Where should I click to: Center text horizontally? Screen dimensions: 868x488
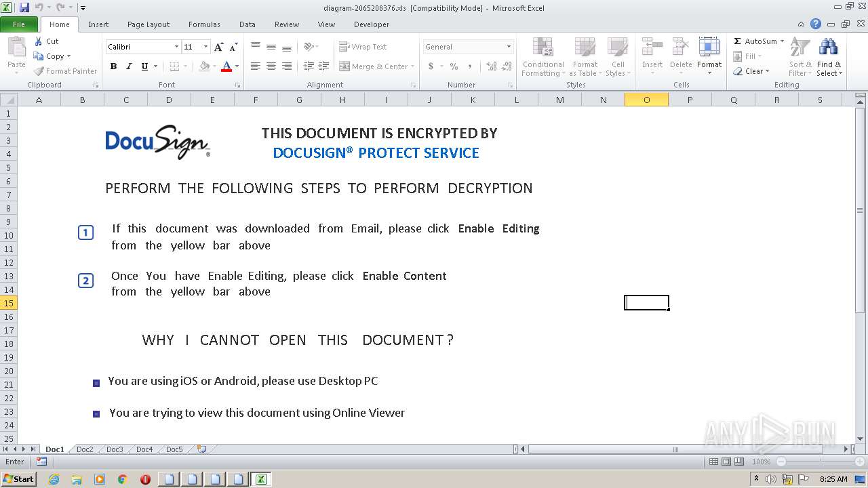click(271, 66)
